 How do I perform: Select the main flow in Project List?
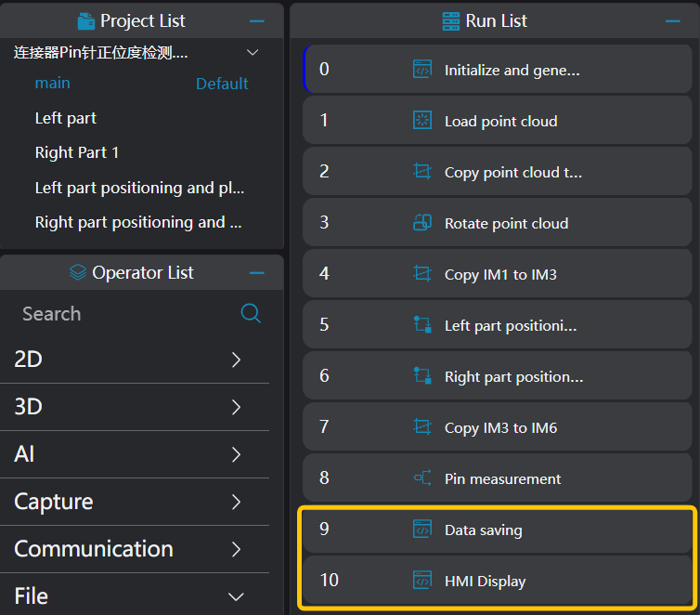click(x=53, y=84)
